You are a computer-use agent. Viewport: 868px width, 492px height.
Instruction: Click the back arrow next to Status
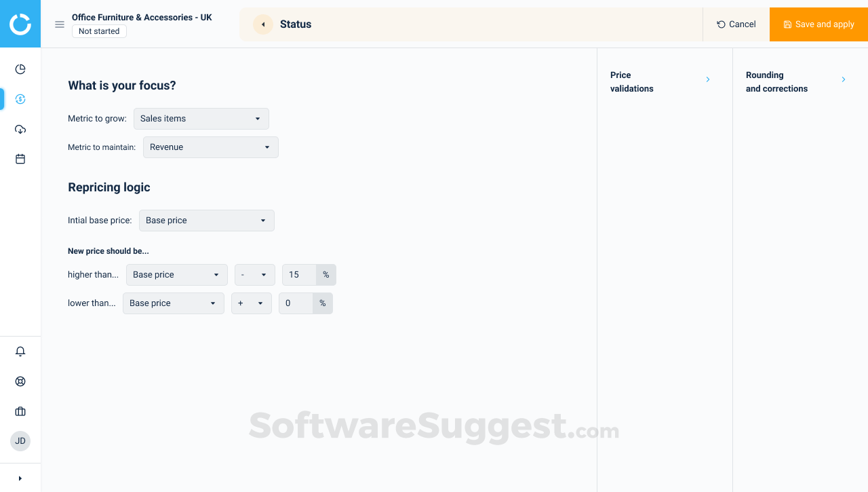tap(262, 24)
